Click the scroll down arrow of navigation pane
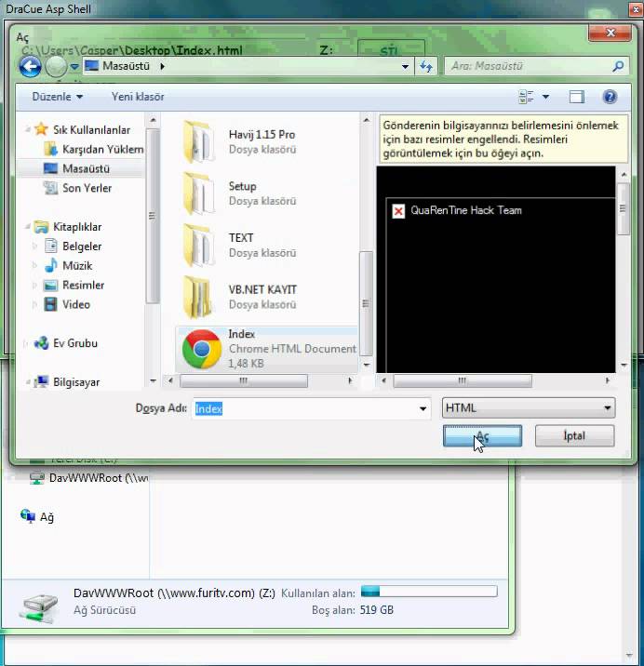 [153, 381]
